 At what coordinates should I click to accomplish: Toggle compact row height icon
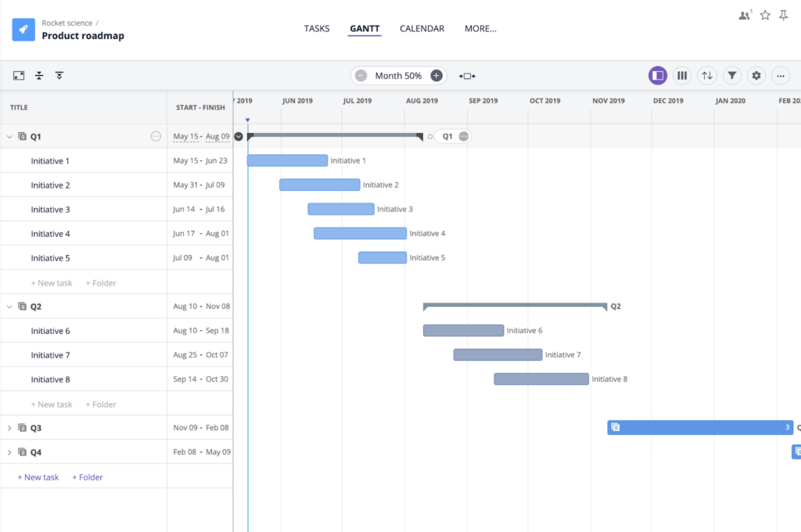pos(39,75)
